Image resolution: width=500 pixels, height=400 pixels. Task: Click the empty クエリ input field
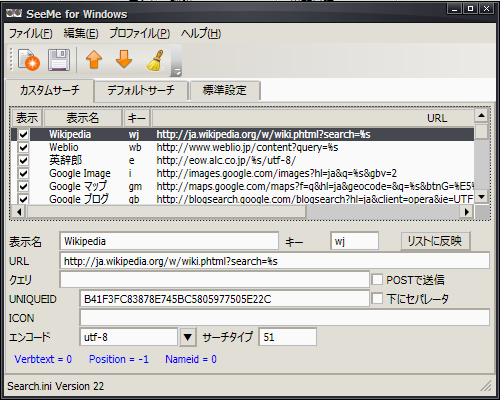[x=215, y=279]
